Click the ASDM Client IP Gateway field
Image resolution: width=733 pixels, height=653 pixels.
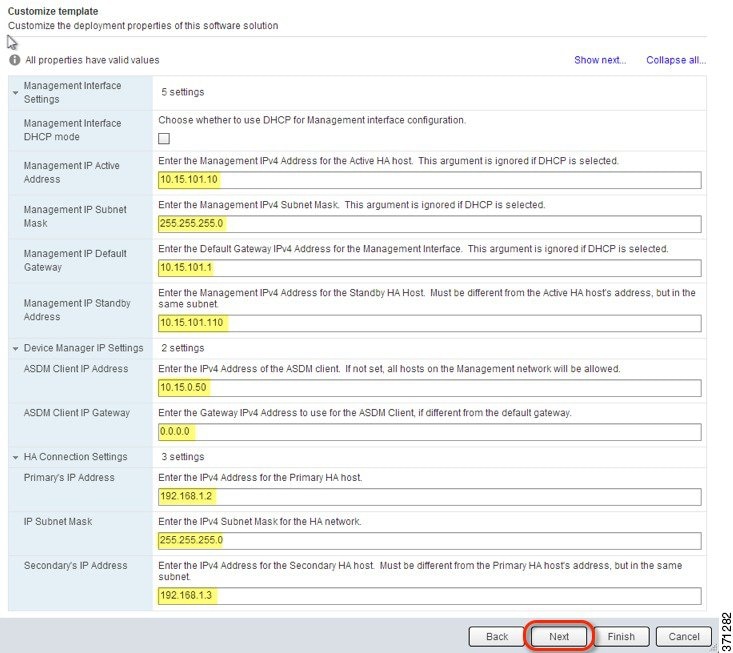430,432
